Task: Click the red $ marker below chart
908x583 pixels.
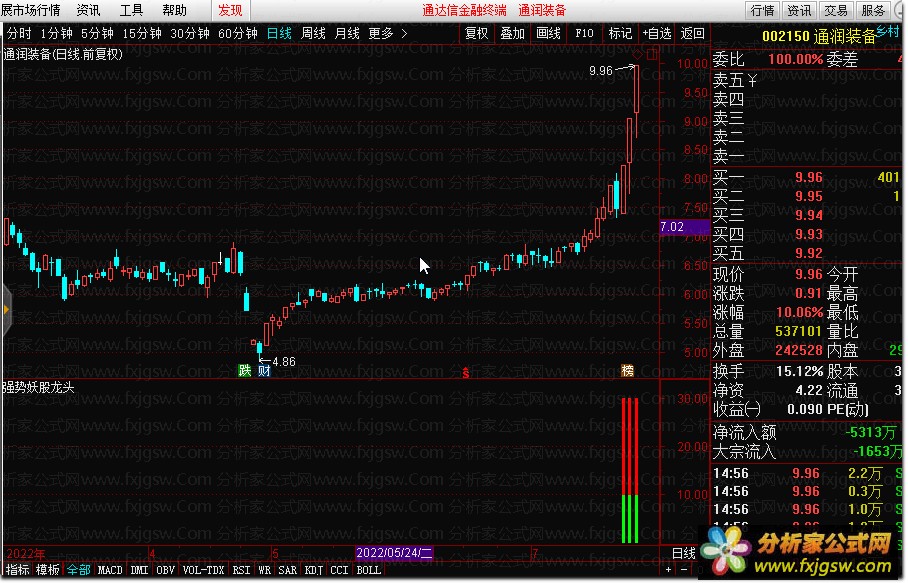Action: pos(466,373)
